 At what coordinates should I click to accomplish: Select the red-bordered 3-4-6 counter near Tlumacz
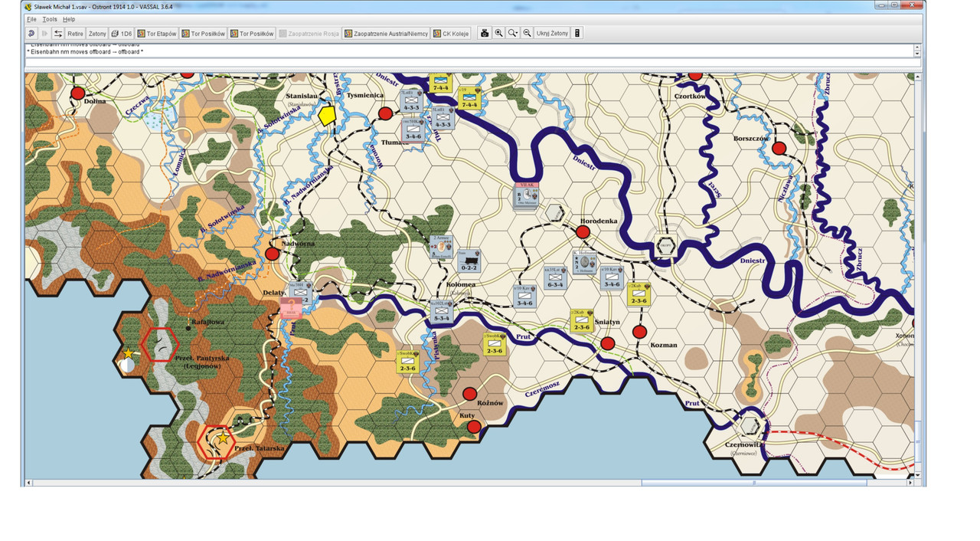[x=413, y=130]
